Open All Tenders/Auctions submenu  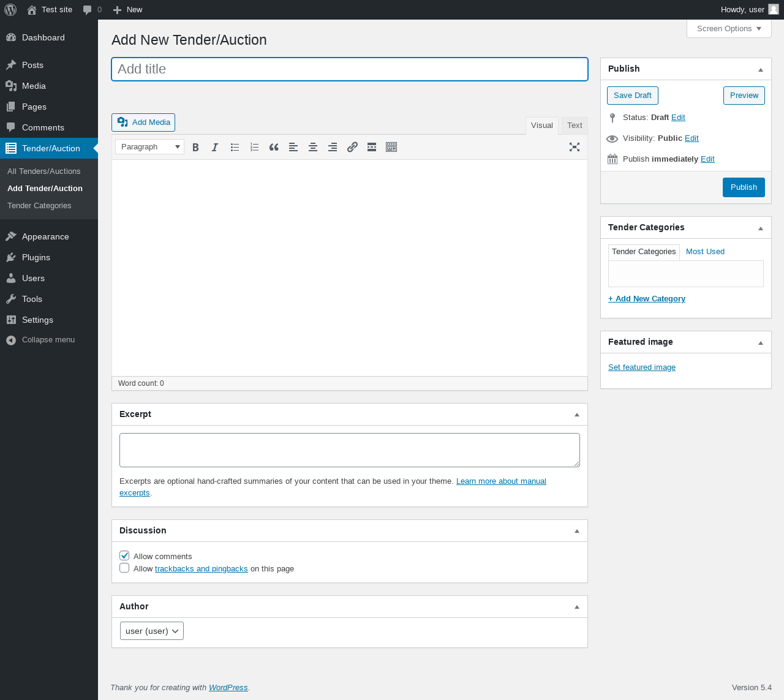(44, 171)
